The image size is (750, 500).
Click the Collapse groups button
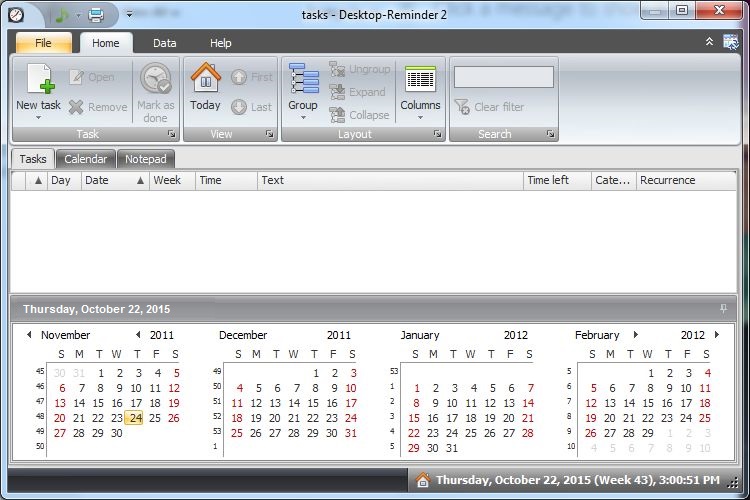coord(359,115)
